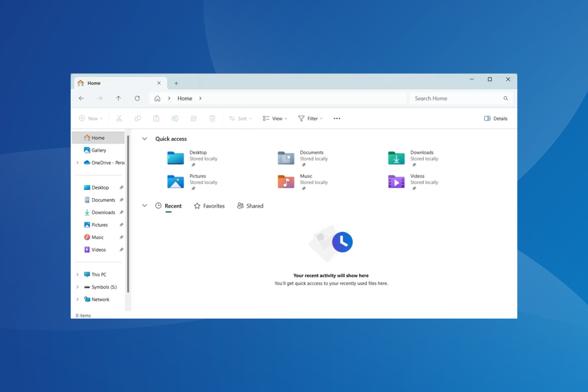Image resolution: width=588 pixels, height=392 pixels.
Task: Select Music in the navigation pane
Action: [94, 237]
